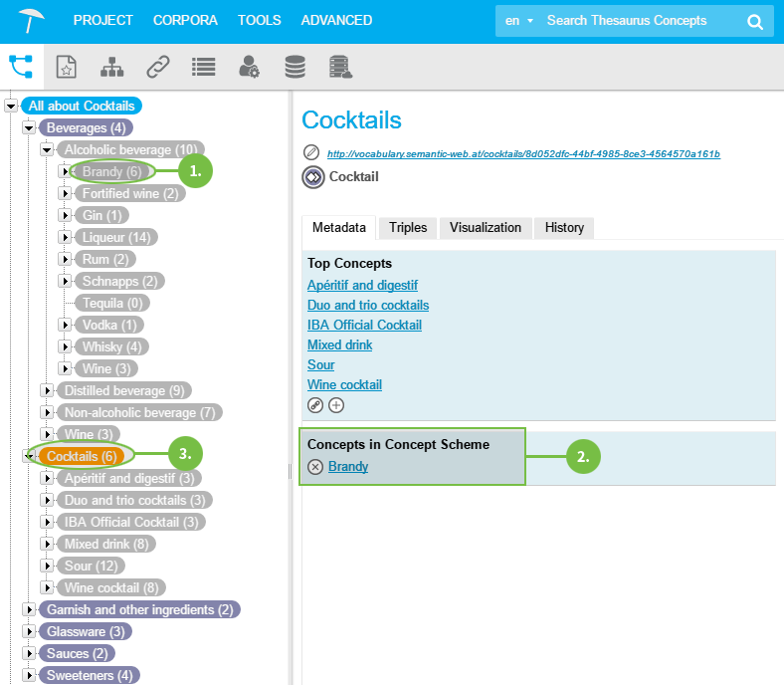
Task: Open the list view toolbar icon
Action: pyautogui.click(x=204, y=67)
